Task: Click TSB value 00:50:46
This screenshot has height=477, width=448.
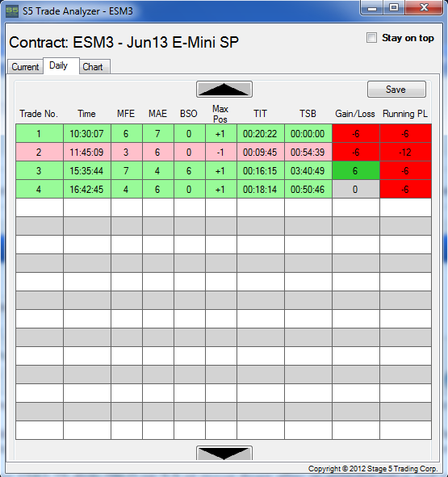Action: [308, 189]
